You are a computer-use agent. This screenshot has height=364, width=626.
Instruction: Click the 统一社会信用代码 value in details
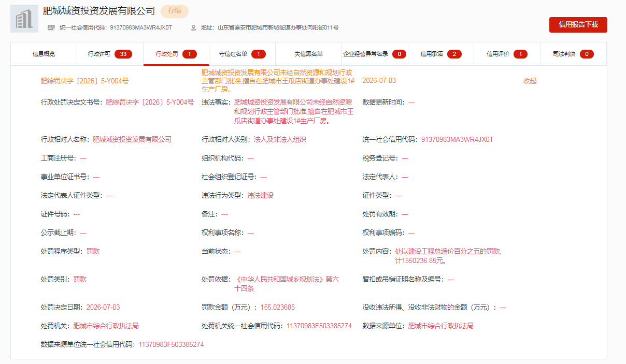click(x=458, y=140)
